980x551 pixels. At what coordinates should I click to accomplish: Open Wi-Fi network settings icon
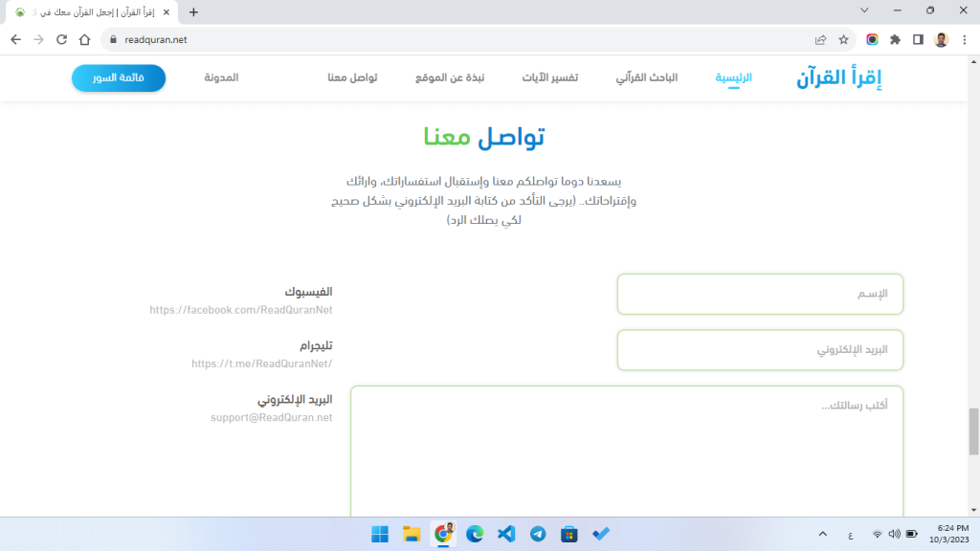point(878,534)
